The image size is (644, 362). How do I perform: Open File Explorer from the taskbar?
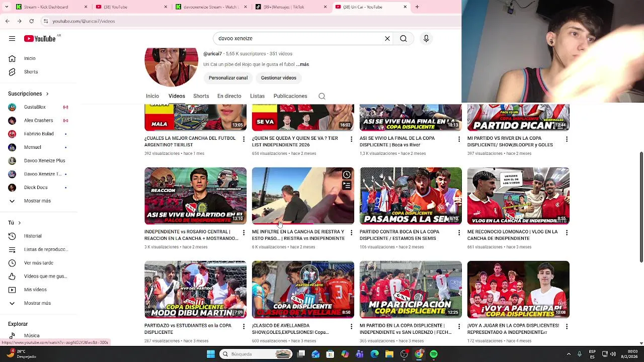click(389, 354)
